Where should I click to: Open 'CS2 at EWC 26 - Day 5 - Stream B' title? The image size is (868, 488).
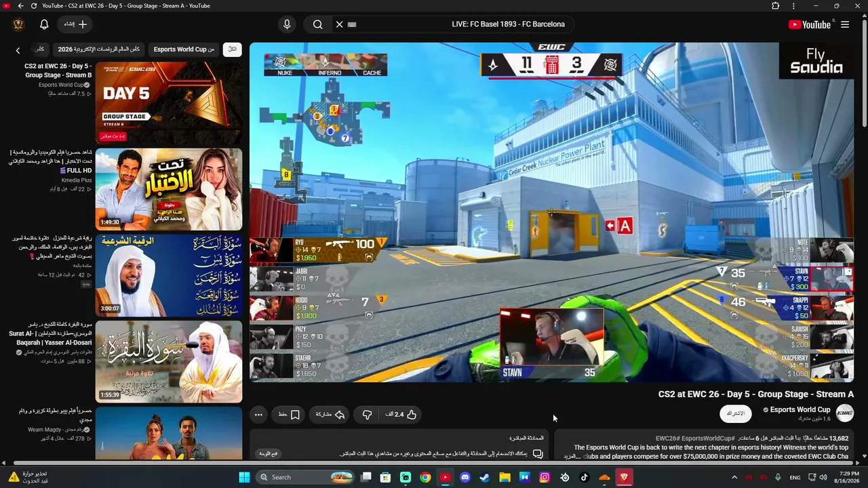point(58,70)
